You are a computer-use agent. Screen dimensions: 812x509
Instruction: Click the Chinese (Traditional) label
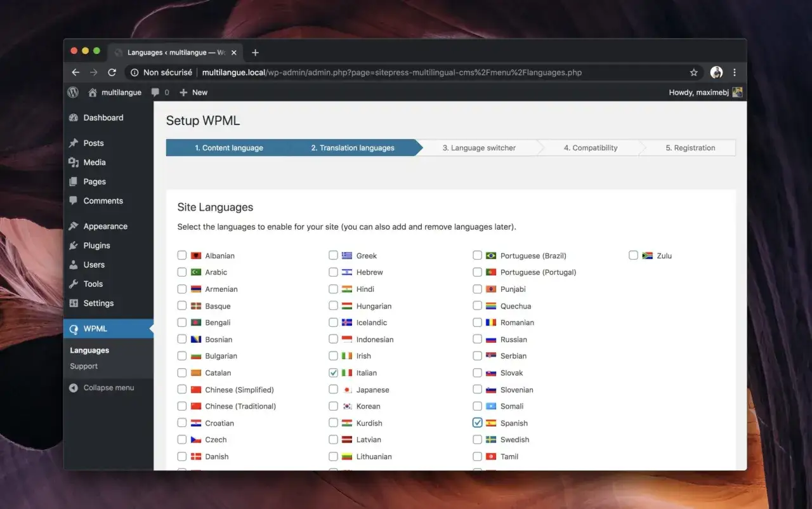point(240,406)
